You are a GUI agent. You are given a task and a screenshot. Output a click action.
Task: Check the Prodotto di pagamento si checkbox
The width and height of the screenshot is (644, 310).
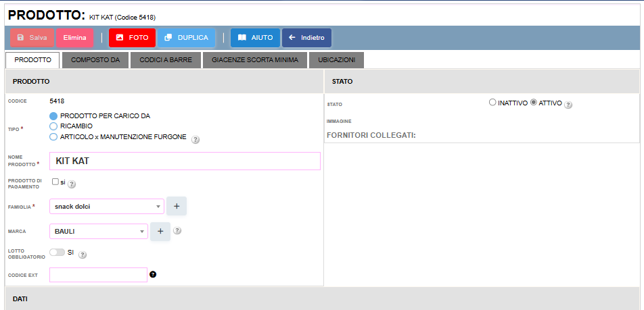click(x=55, y=182)
